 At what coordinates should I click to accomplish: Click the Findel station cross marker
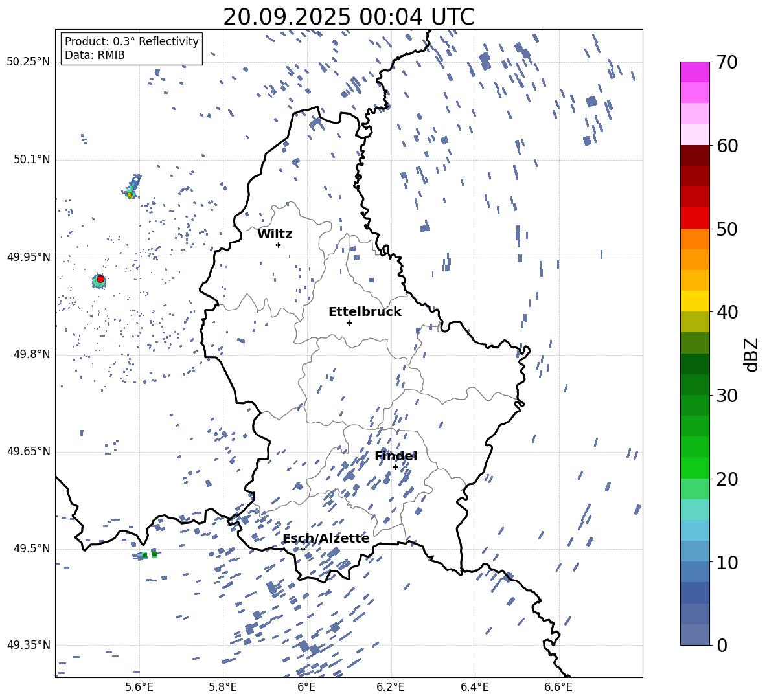(395, 468)
